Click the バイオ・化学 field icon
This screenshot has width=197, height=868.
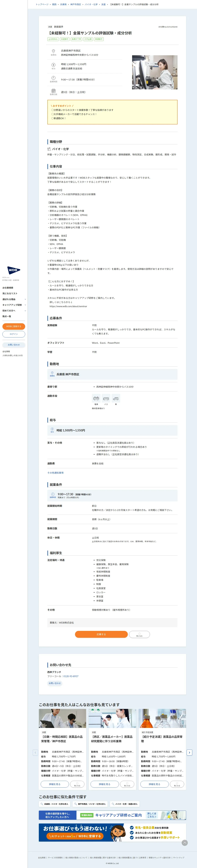click(49, 149)
